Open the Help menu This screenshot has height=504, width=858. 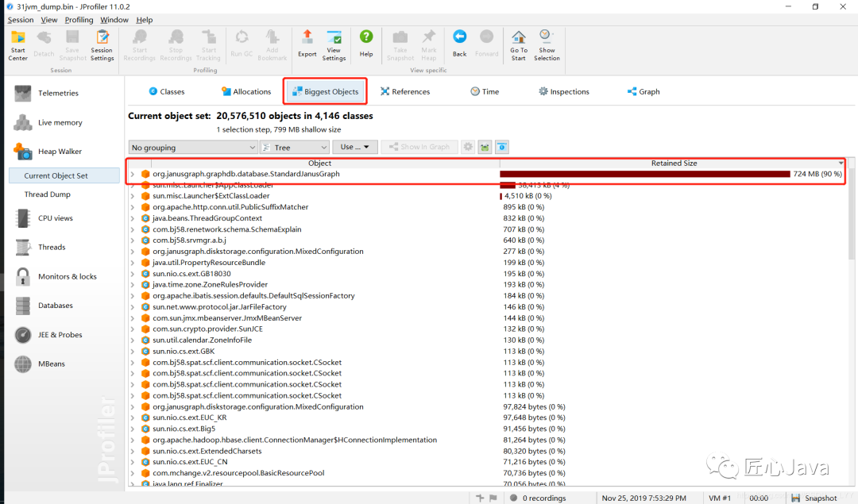pyautogui.click(x=145, y=20)
